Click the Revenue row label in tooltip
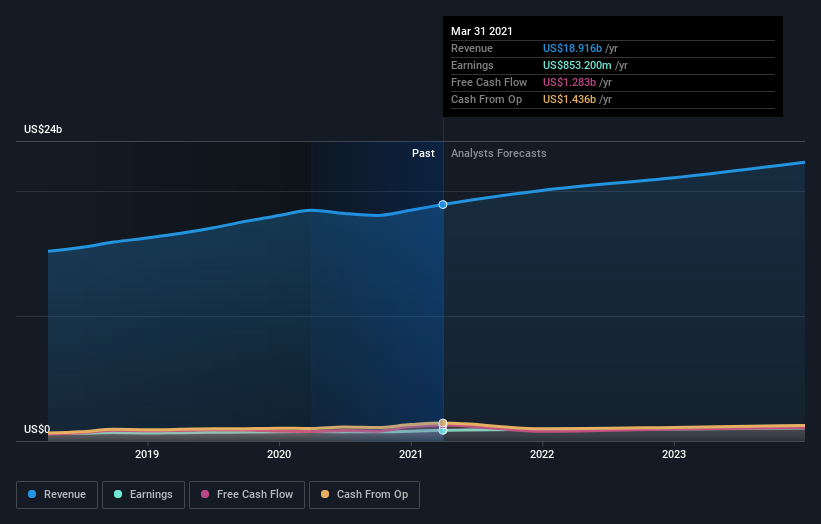 472,48
